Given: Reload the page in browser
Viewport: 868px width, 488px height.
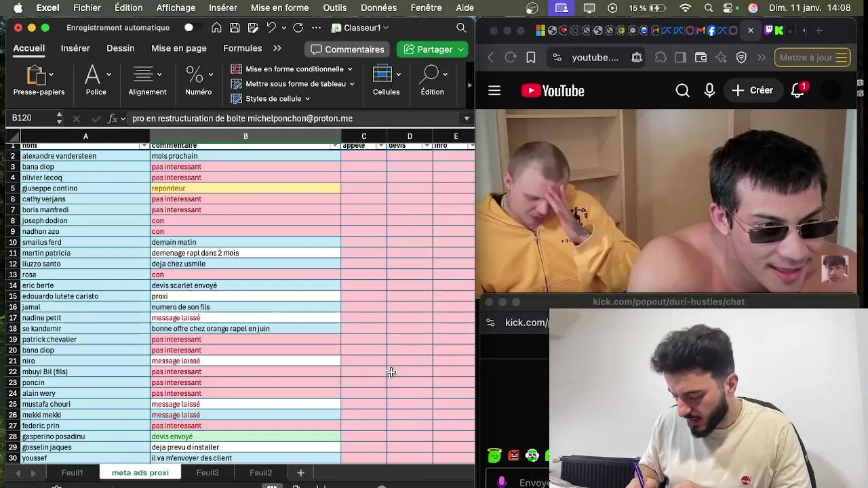Looking at the screenshot, I should 511,58.
